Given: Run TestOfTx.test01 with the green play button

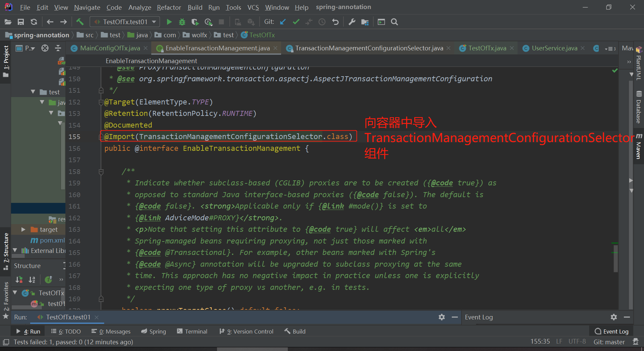Looking at the screenshot, I should [x=169, y=22].
